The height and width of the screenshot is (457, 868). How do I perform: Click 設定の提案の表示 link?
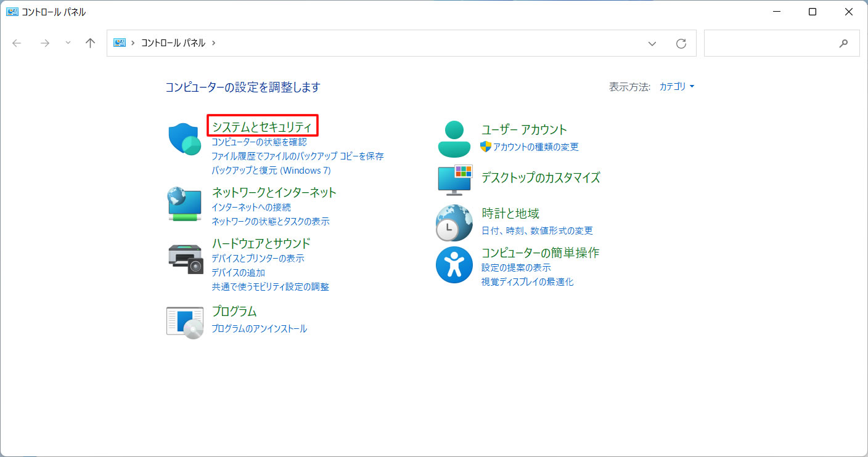pyautogui.click(x=516, y=268)
